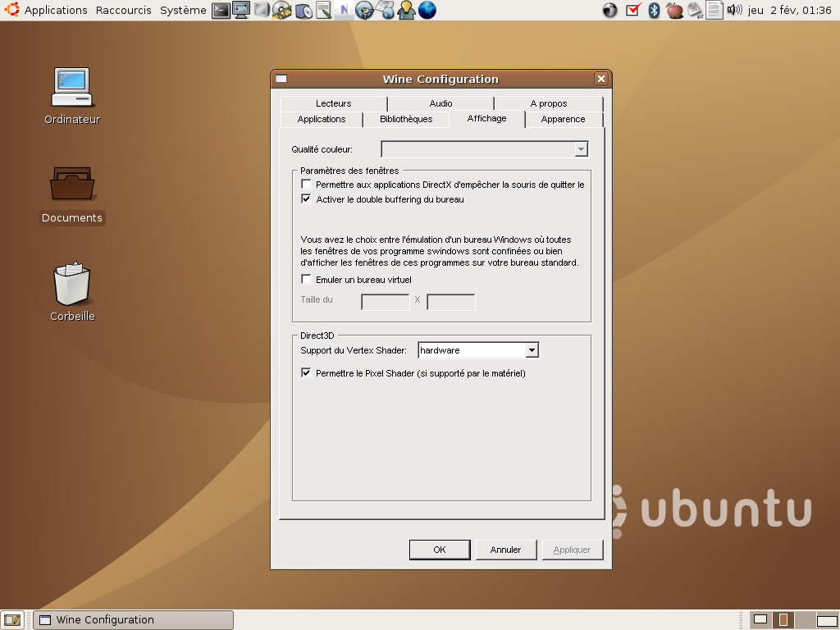The width and height of the screenshot is (840, 630).
Task: Click the volume speaker icon
Action: pos(734,10)
